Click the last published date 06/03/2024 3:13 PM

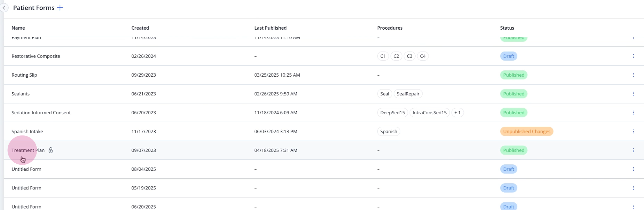(x=276, y=131)
